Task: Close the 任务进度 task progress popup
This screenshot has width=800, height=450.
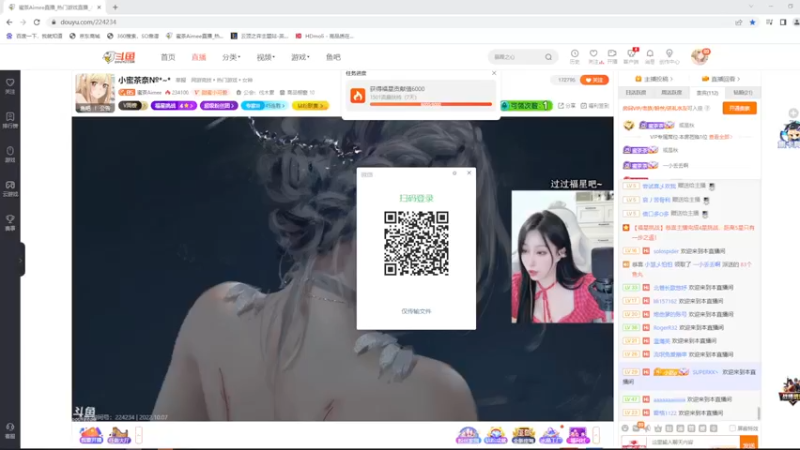Action: pos(494,73)
